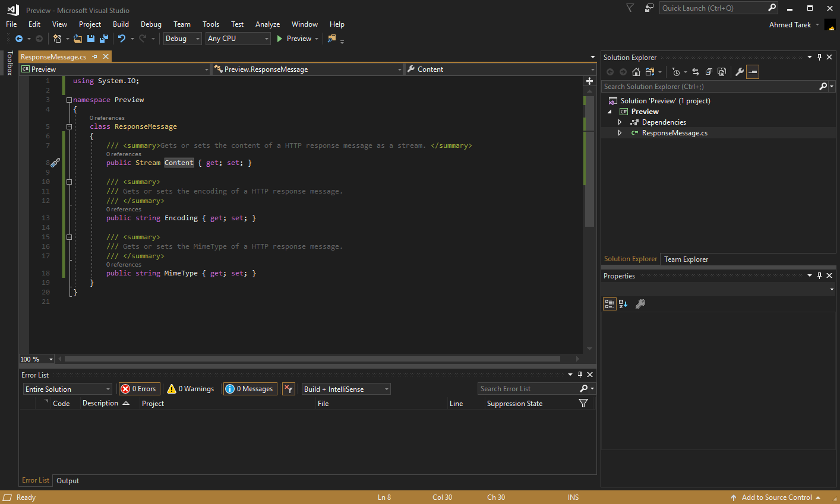
Task: Click the Suppression State column filter funnel
Action: tap(583, 404)
